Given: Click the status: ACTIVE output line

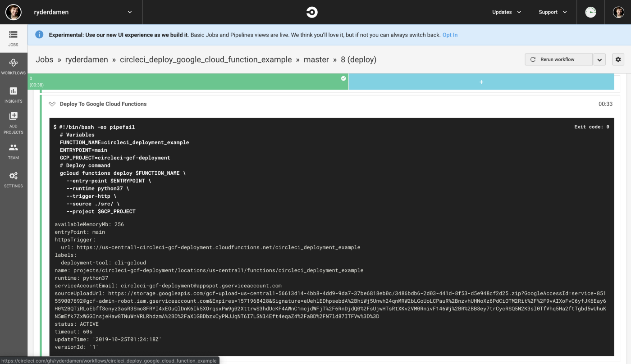Looking at the screenshot, I should tap(77, 324).
